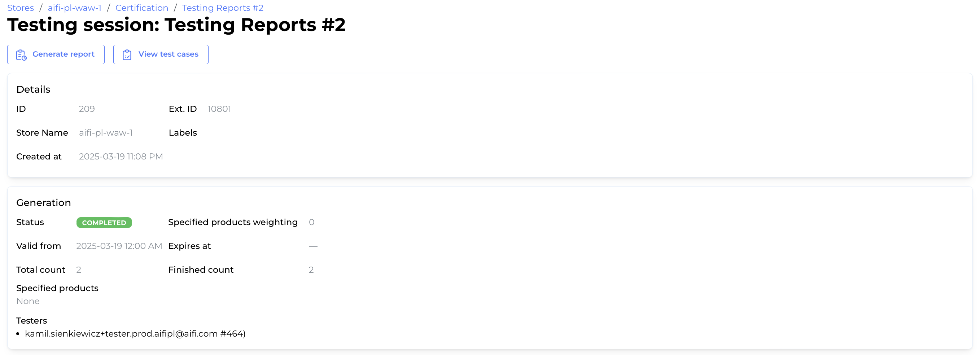Click the Created at timestamp value
980x355 pixels.
121,157
